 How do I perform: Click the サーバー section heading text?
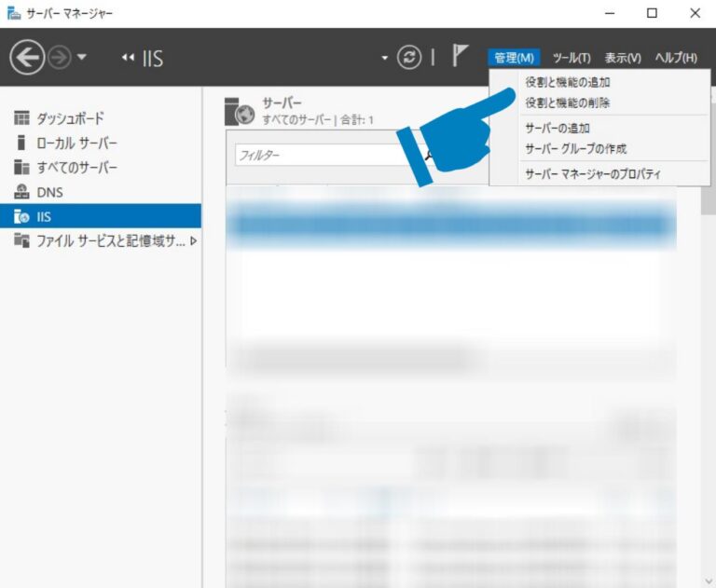282,103
